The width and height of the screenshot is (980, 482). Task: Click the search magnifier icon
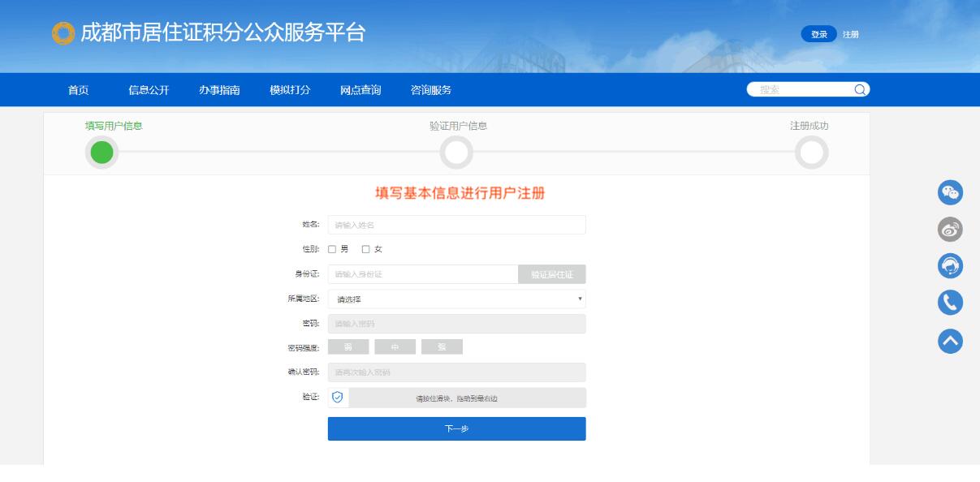click(x=860, y=90)
